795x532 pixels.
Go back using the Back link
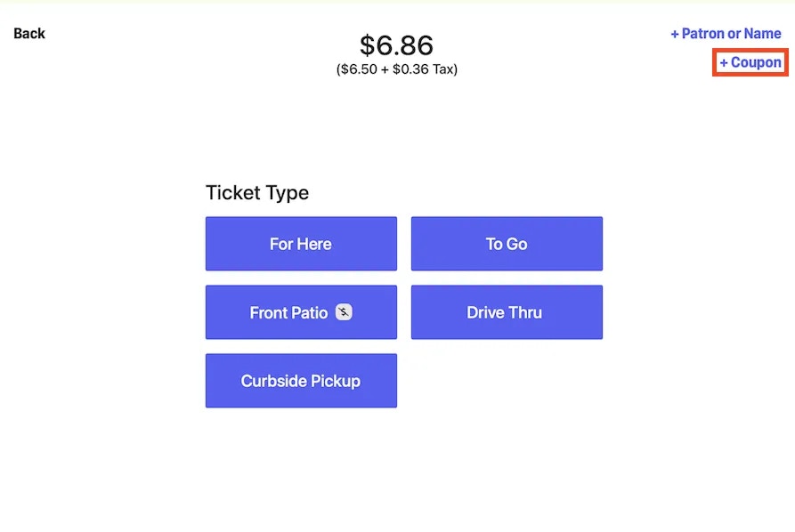click(29, 34)
